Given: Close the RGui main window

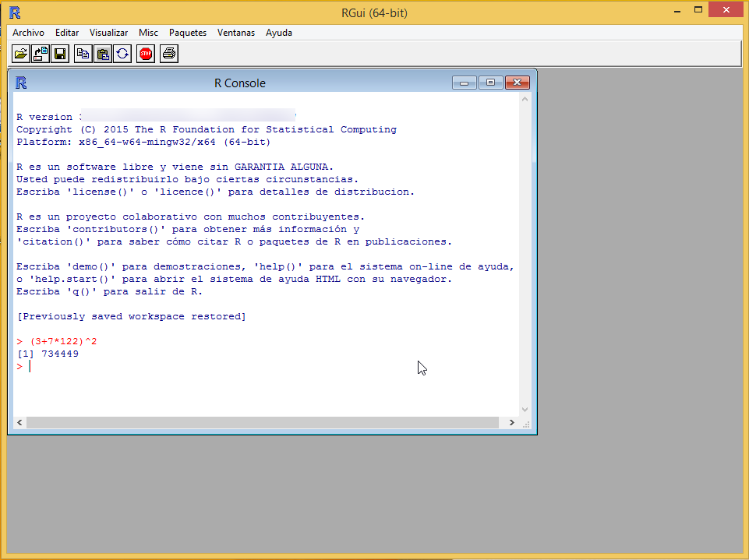Looking at the screenshot, I should tap(726, 10).
